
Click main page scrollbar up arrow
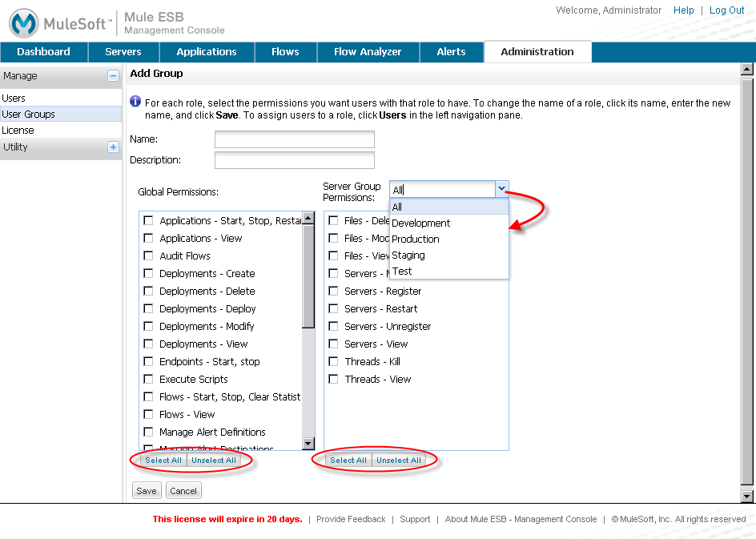[x=746, y=70]
